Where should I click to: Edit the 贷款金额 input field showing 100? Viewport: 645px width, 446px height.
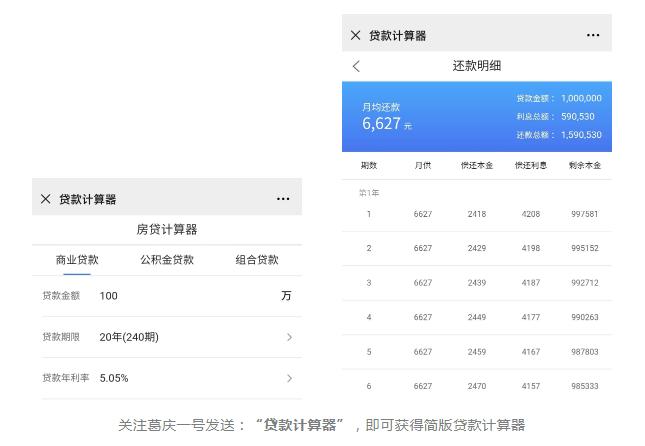click(x=109, y=296)
